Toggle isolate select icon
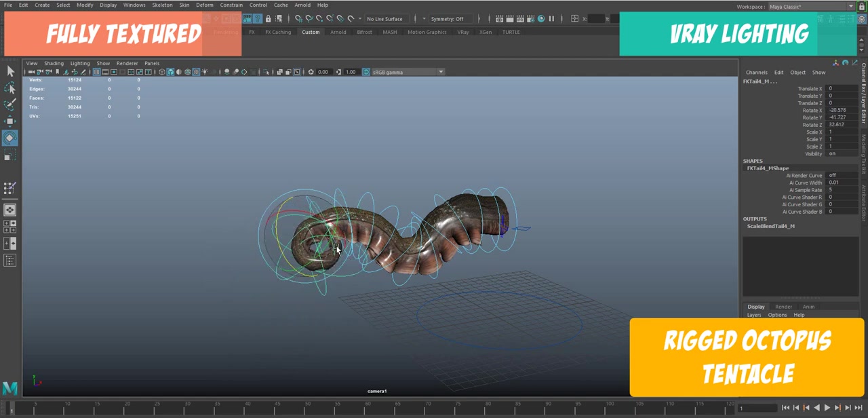Viewport: 868px width, 418px height. point(266,72)
